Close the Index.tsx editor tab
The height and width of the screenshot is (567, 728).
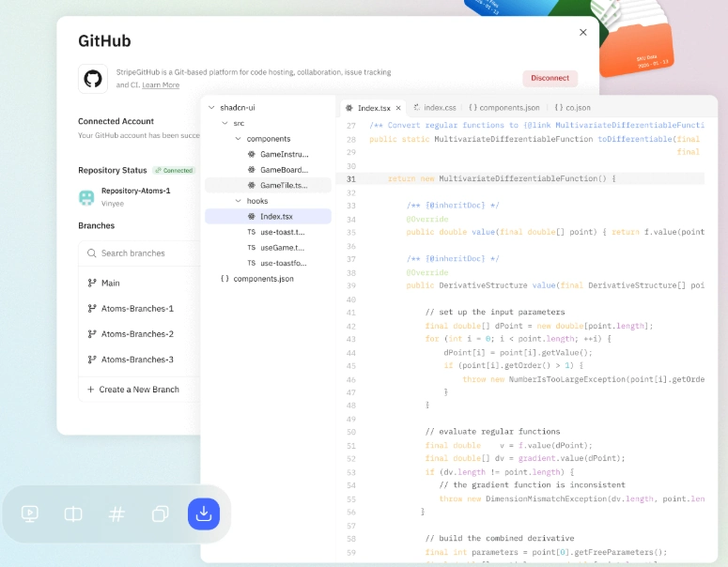click(x=398, y=108)
